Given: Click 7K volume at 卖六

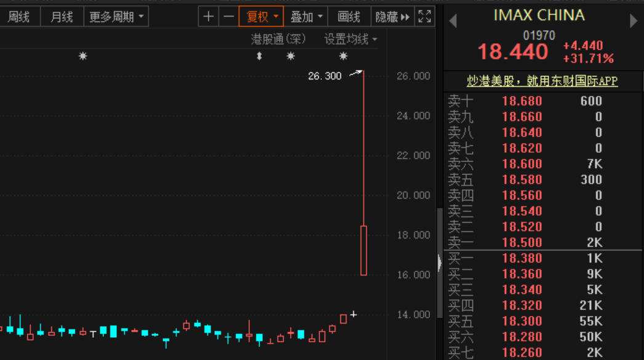Looking at the screenshot, I should (594, 164).
